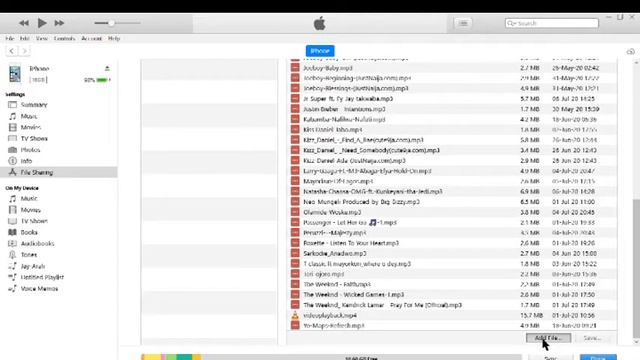Viewport: 640px width, 360px height.
Task: Open the File menu
Action: pos(10,38)
